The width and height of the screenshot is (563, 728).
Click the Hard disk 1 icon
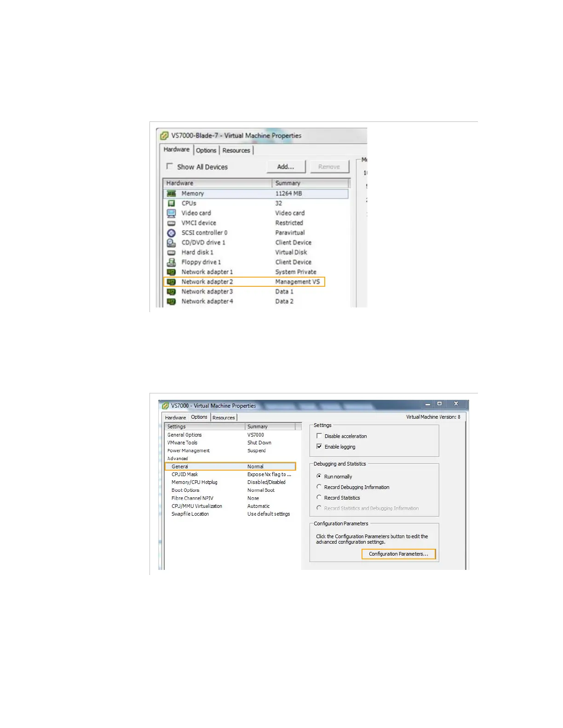pyautogui.click(x=171, y=252)
